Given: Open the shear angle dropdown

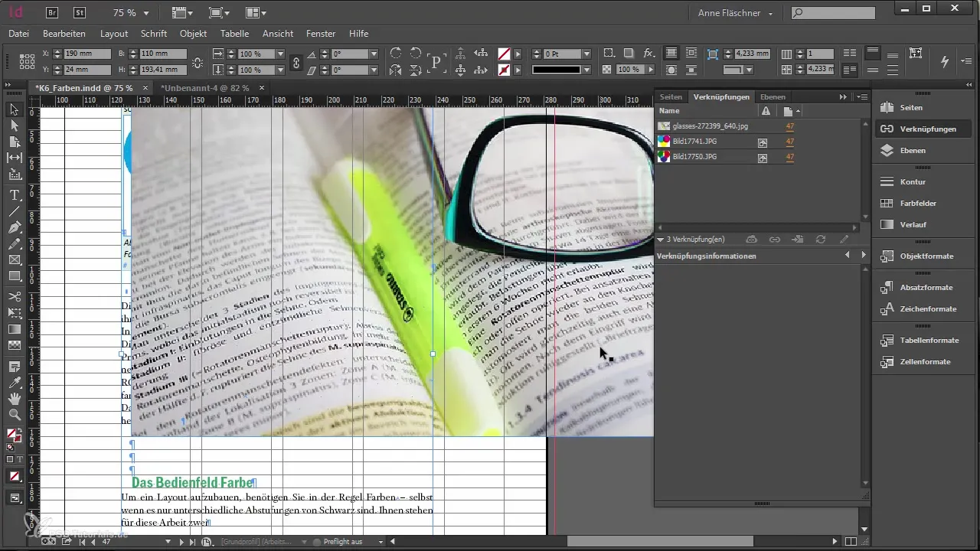Looking at the screenshot, I should 374,70.
